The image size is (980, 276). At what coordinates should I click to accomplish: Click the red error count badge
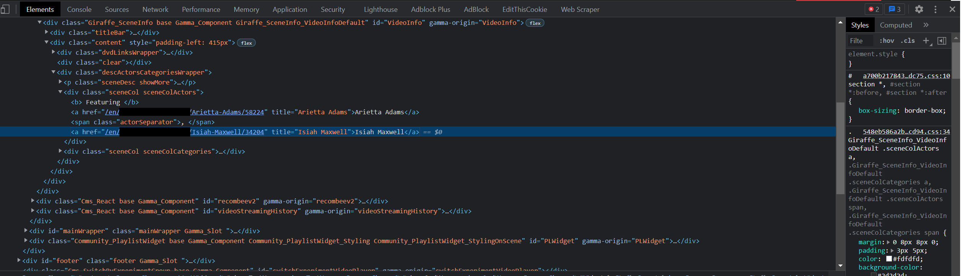(873, 9)
